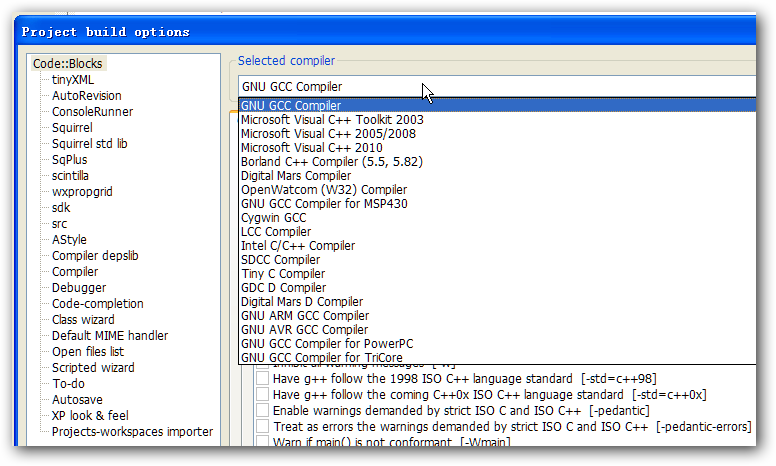
Task: Tick the -pedantic warnings checkbox
Action: coord(262,411)
